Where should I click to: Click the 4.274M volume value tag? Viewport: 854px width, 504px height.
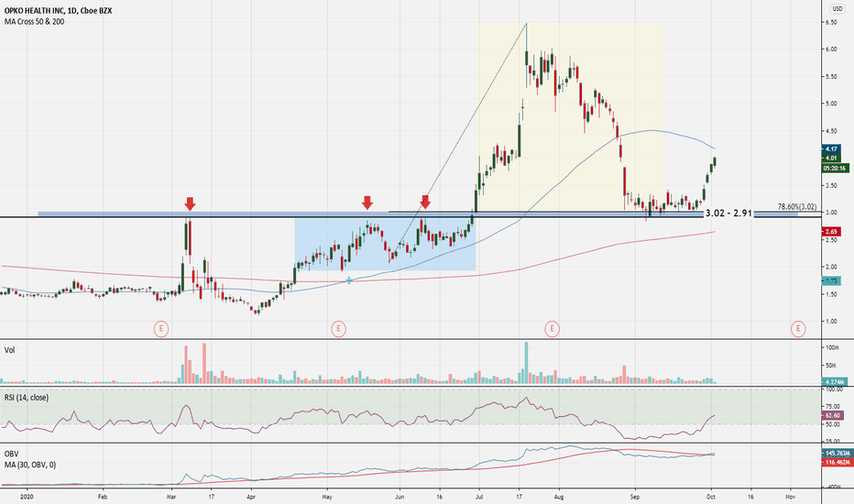[835, 381]
